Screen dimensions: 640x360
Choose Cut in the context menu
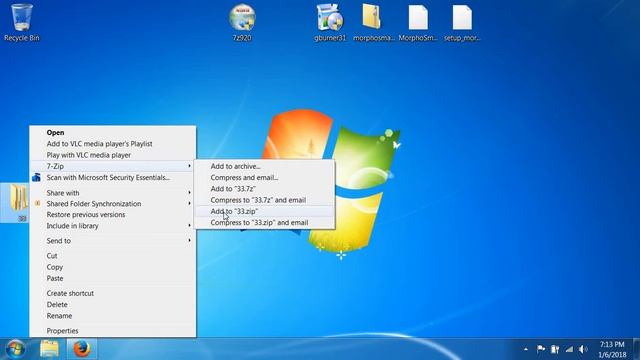click(113, 256)
